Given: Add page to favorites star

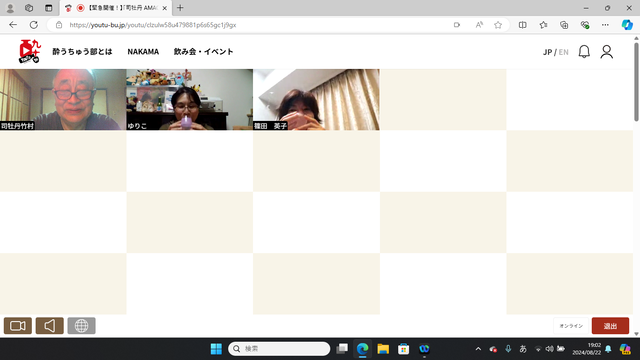Looking at the screenshot, I should [x=498, y=25].
